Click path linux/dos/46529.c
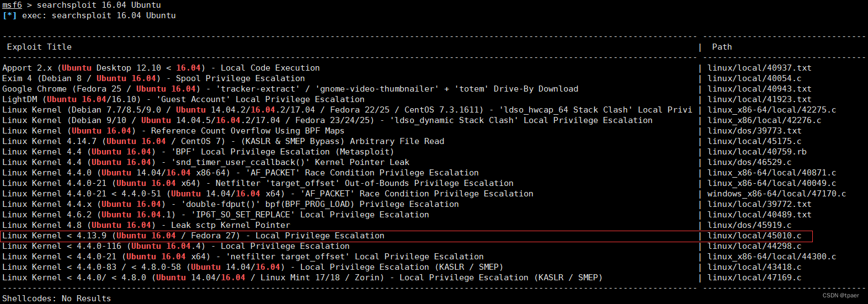Image resolution: width=868 pixels, height=304 pixels. tap(749, 162)
